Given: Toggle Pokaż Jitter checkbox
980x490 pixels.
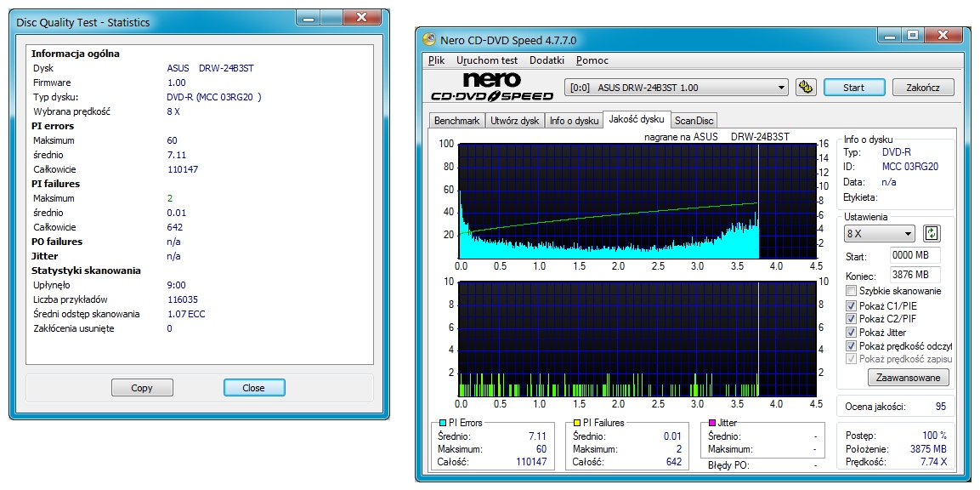Looking at the screenshot, I should point(851,333).
